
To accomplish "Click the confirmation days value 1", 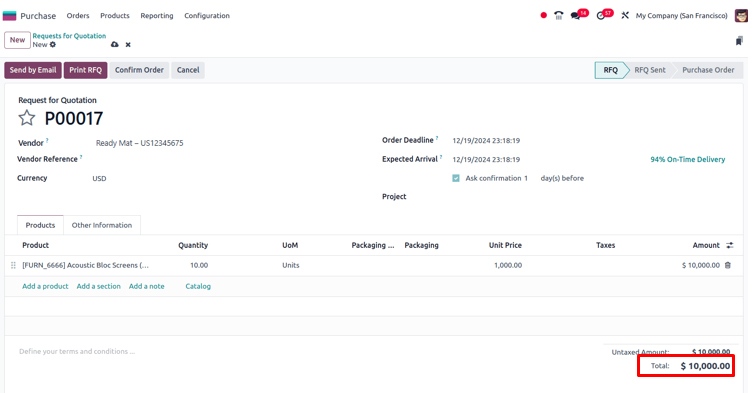I will click(526, 178).
